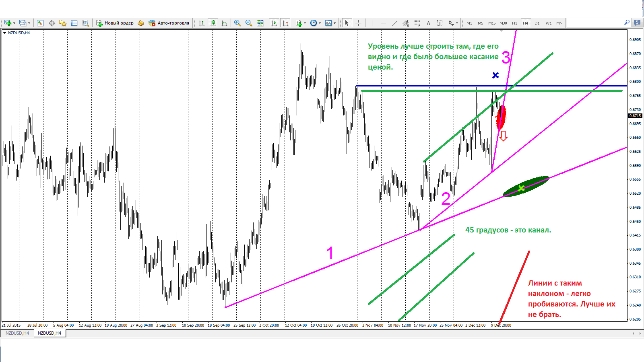Expand the New Chart dropdown arrow
Screen dimensions: 644x362
[x=14, y=23]
